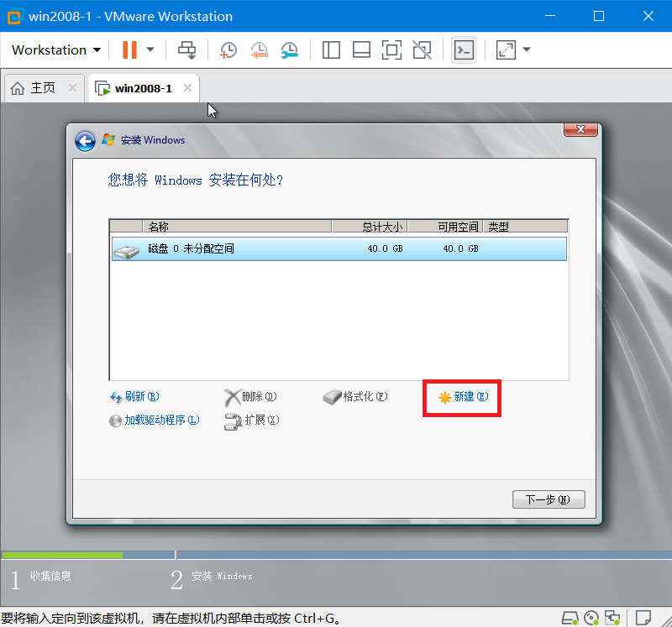Click the message log status icon

click(x=643, y=618)
